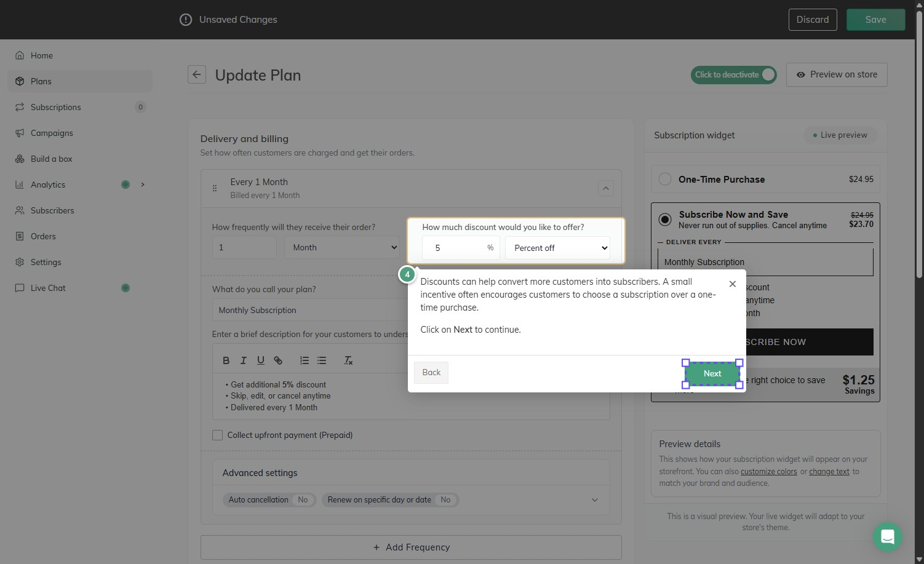Insert numbered list in description editor
924x564 pixels.
coord(305,360)
